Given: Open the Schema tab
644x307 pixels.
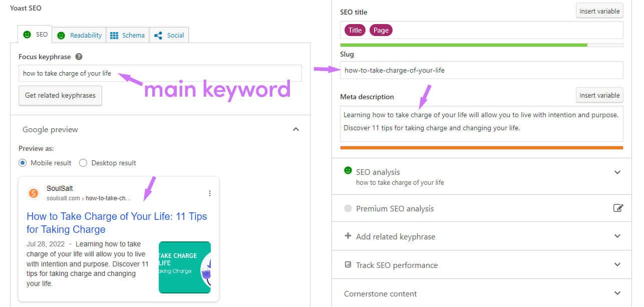Looking at the screenshot, I should point(127,35).
